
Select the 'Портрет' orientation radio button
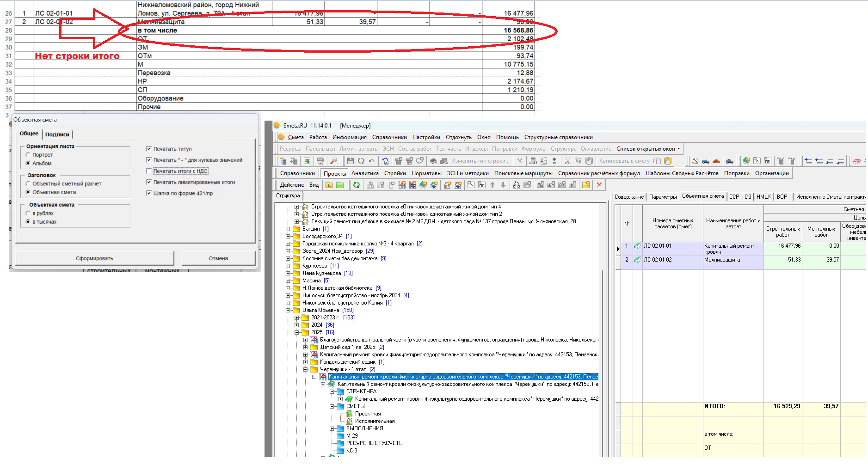point(28,155)
